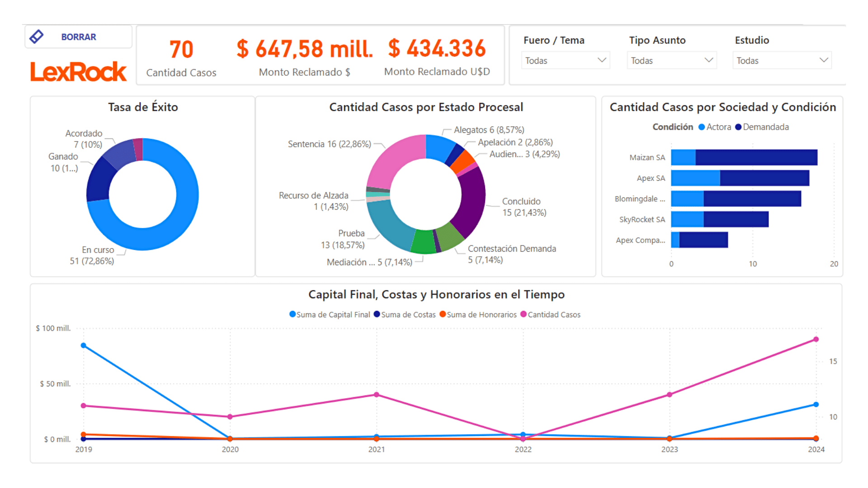868x488 pixels.
Task: Click Maizan SA Demandada bar segment
Action: pos(756,157)
